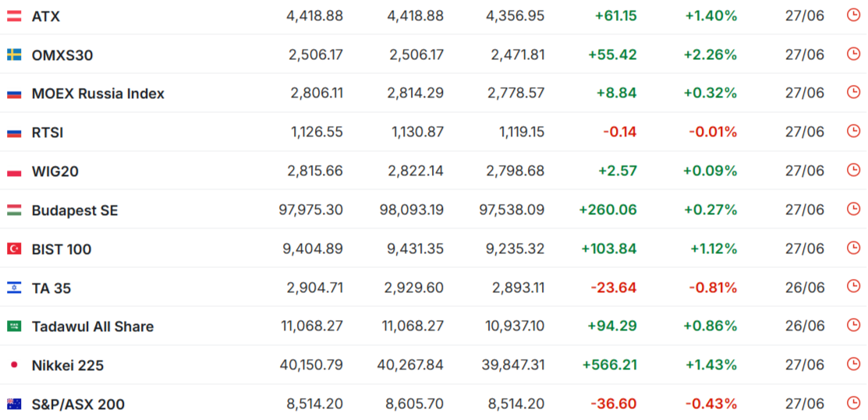This screenshot has height=420, width=868.
Task: Open the Budapest SE index link
Action: [75, 210]
